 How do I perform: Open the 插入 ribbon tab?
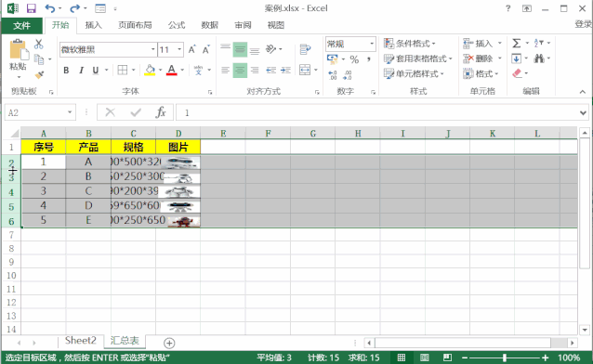point(94,25)
